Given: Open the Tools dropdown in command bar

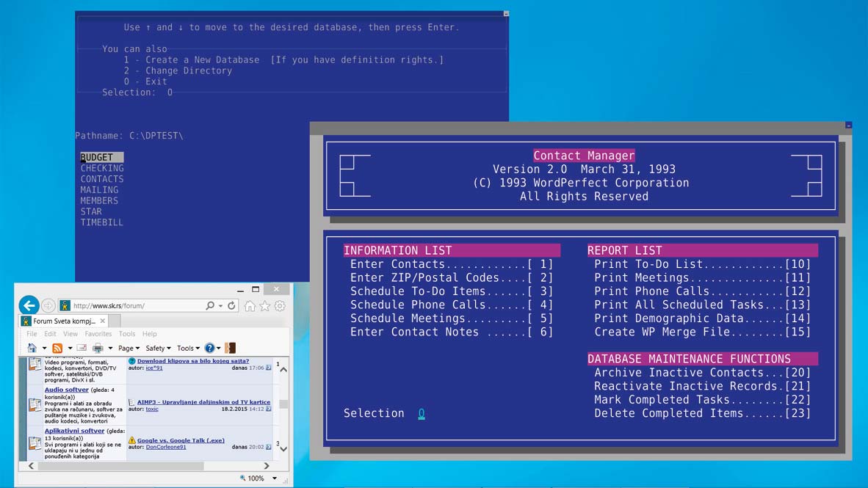Looking at the screenshot, I should point(188,348).
